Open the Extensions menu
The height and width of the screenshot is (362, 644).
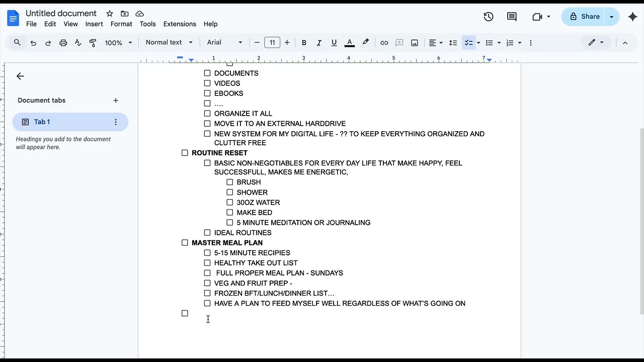tap(180, 24)
